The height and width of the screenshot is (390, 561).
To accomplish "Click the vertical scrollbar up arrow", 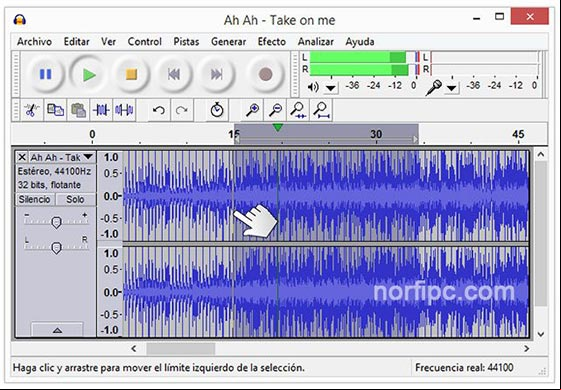I will pyautogui.click(x=541, y=155).
